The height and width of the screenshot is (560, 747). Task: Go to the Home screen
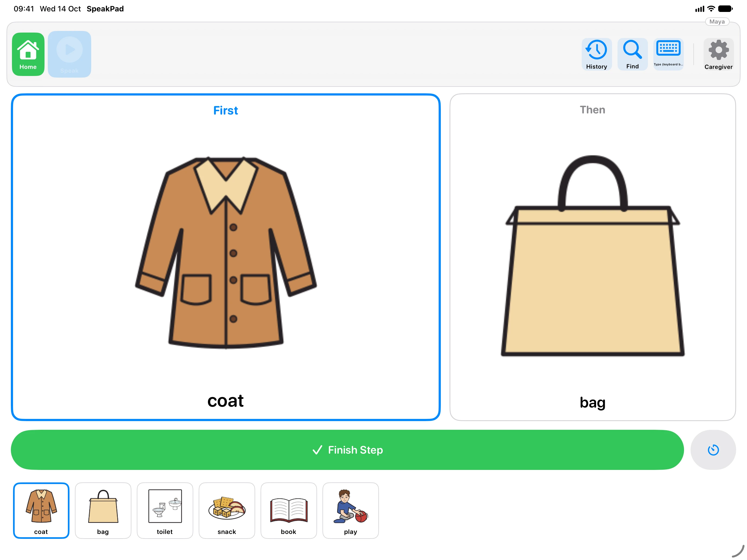click(x=28, y=54)
